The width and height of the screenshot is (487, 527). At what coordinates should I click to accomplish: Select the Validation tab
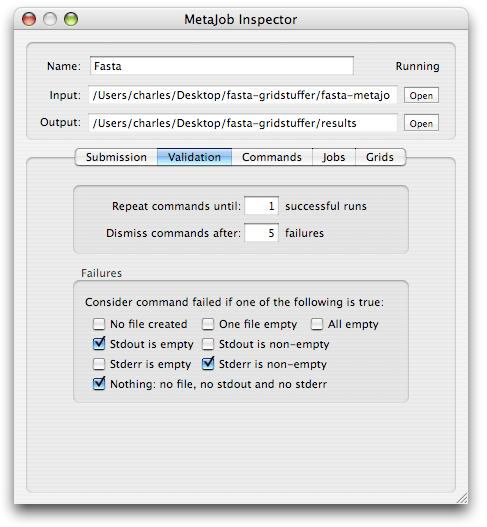[194, 157]
